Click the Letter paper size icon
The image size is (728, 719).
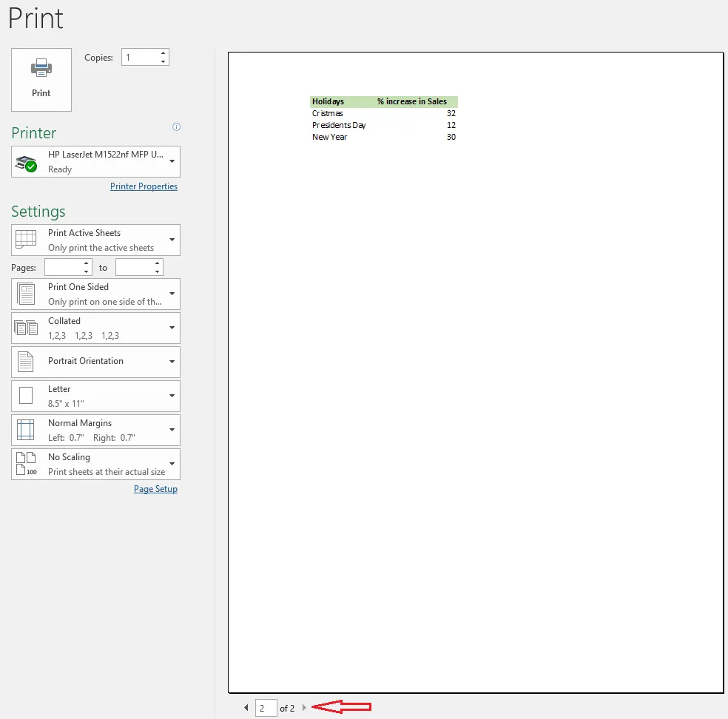coord(26,396)
